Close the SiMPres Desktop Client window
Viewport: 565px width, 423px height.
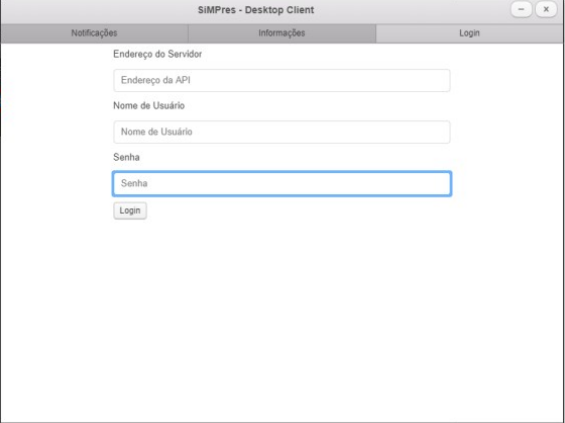point(546,9)
